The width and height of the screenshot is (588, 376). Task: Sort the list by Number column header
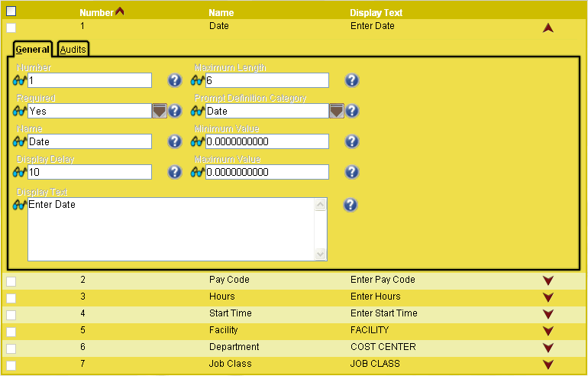(96, 13)
